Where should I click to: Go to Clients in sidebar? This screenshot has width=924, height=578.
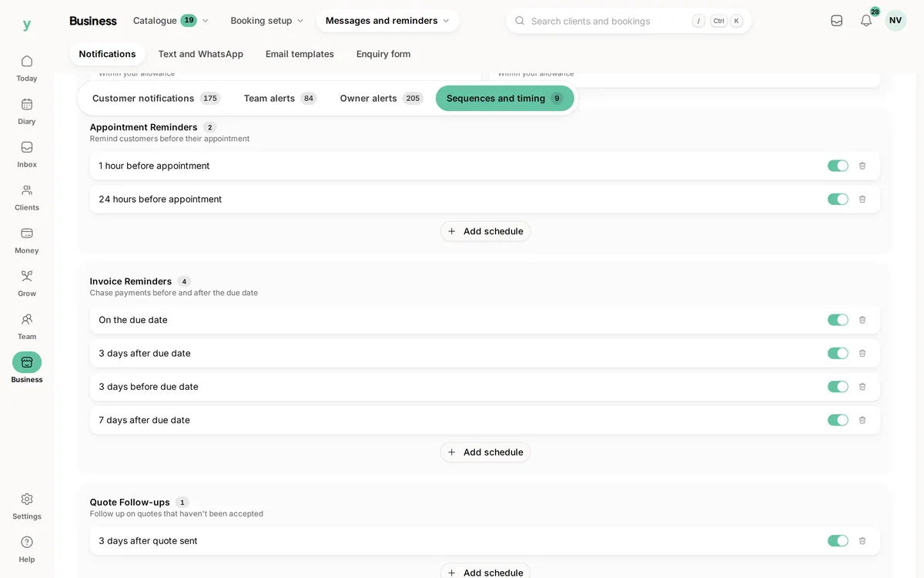27,197
